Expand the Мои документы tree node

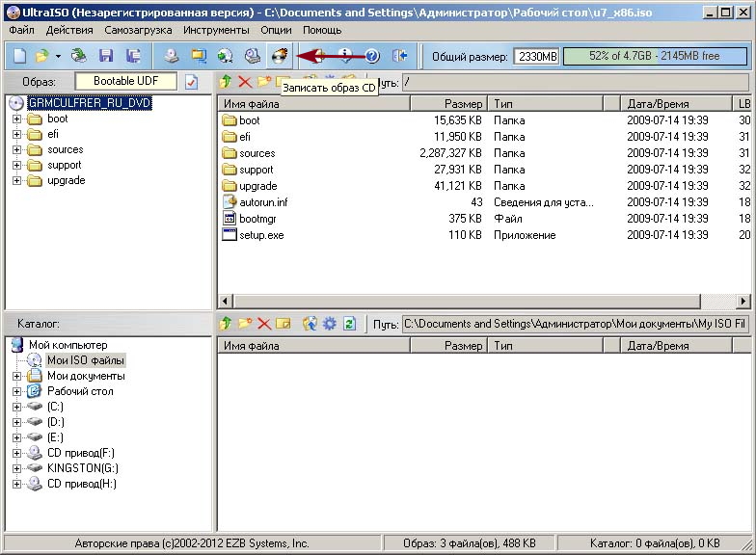tap(17, 376)
